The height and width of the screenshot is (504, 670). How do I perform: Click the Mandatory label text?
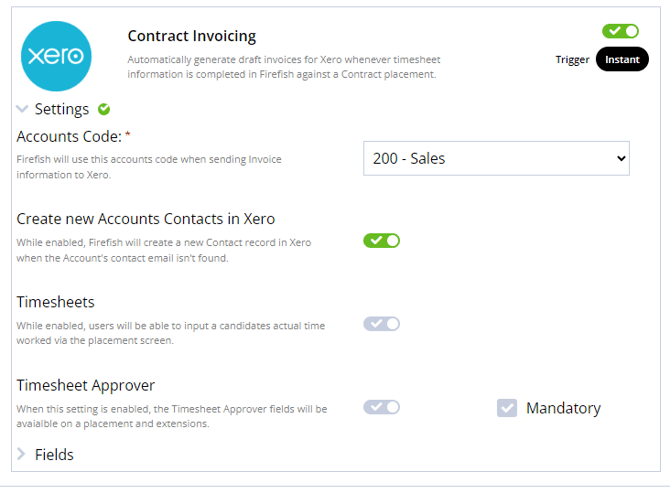point(563,408)
